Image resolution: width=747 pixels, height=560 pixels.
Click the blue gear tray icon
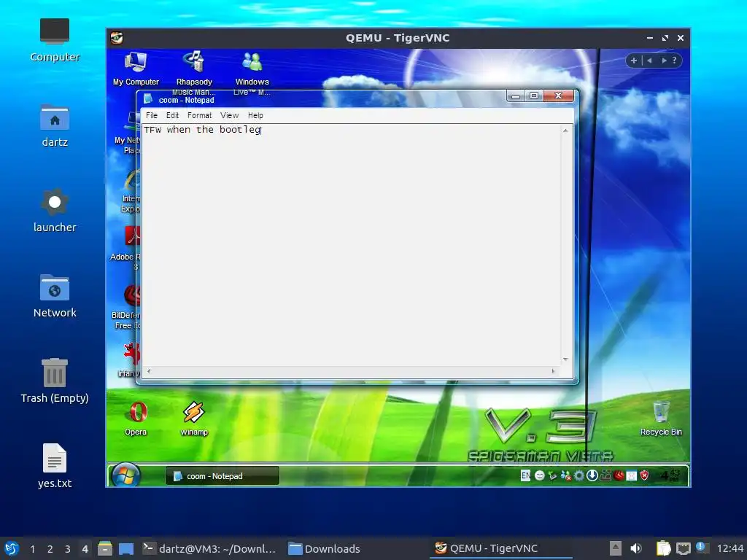click(x=578, y=475)
